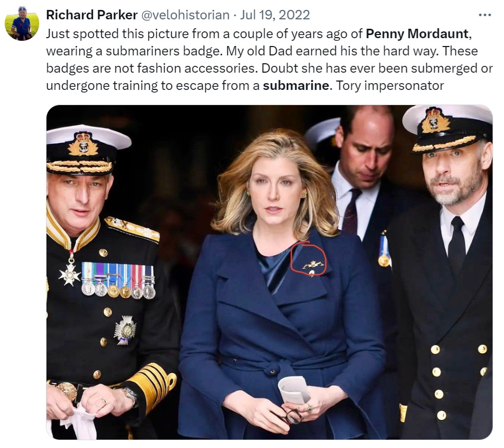This screenshot has height=448, width=504.
Task: Click the tweet body text to expand
Action: pos(269,60)
